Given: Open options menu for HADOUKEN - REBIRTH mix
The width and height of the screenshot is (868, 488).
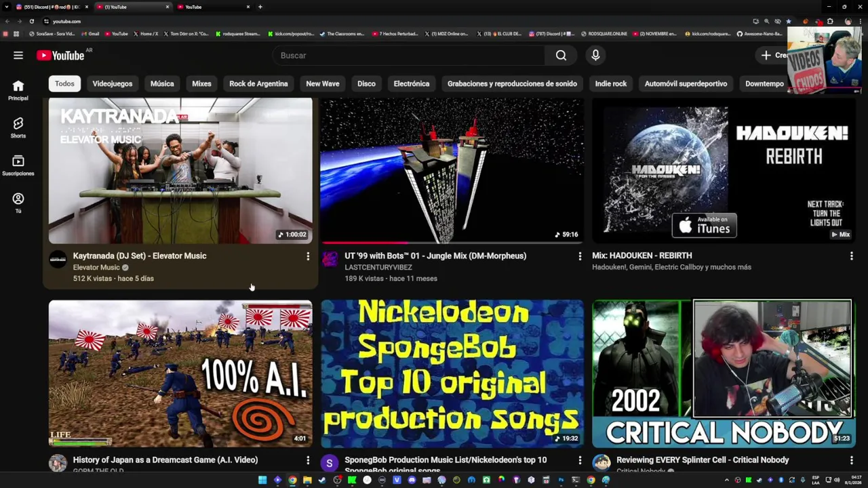Looking at the screenshot, I should 852,256.
